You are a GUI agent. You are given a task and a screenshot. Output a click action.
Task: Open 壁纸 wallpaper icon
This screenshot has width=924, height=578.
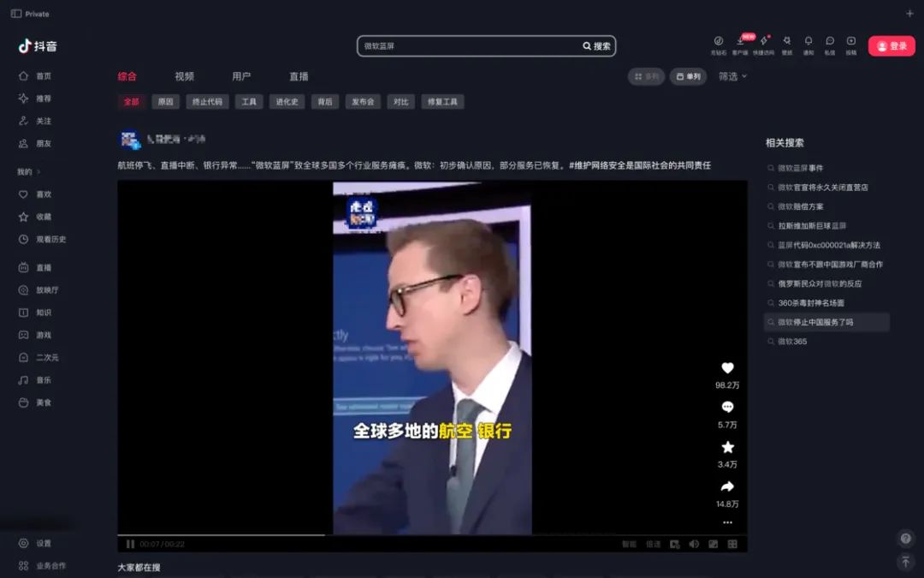click(x=787, y=45)
